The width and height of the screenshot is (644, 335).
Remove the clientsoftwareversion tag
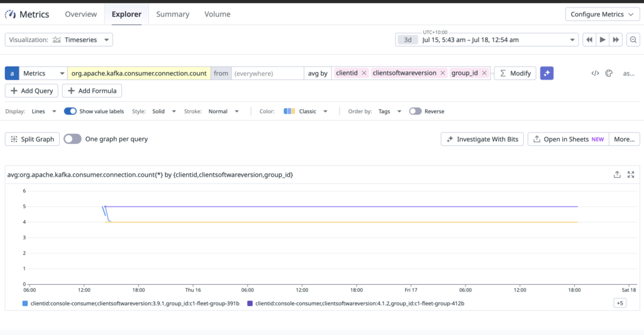(442, 73)
